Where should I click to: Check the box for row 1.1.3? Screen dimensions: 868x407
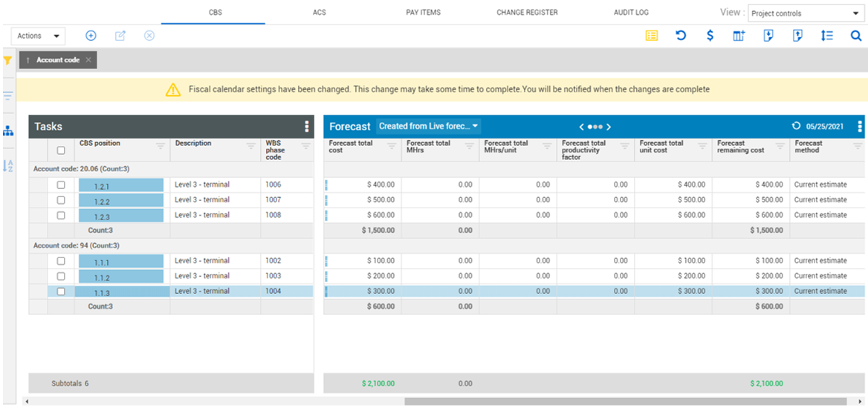coord(61,291)
